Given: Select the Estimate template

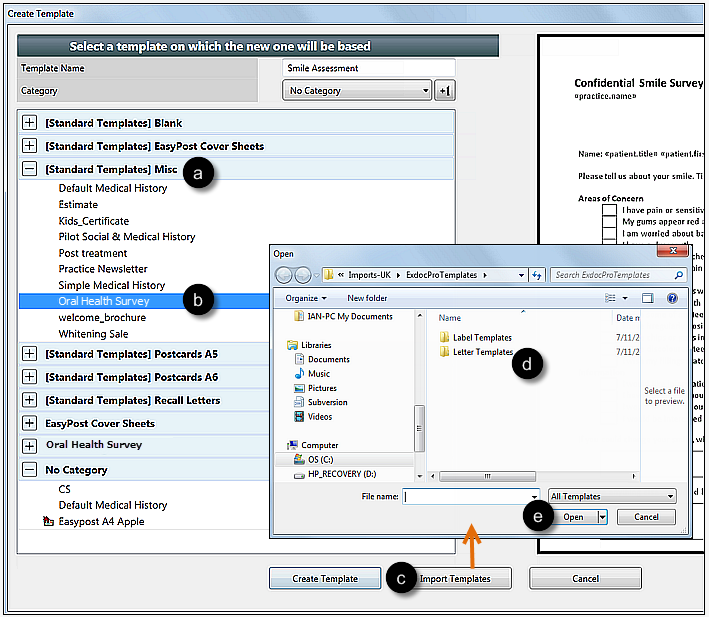Looking at the screenshot, I should (78, 205).
